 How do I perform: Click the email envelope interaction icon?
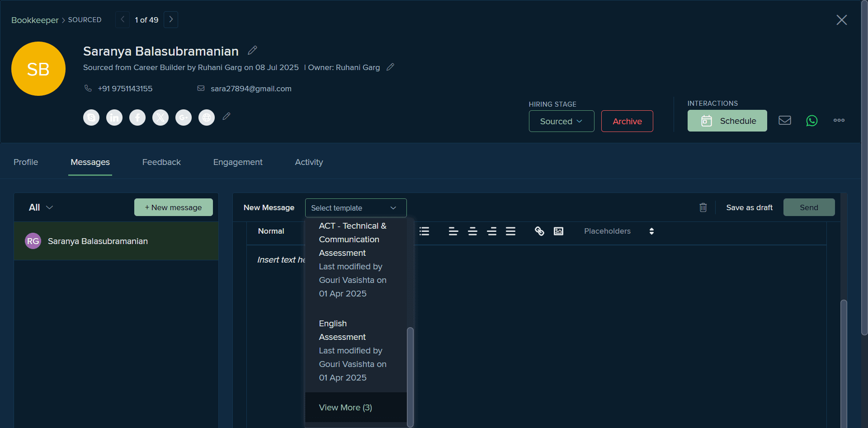tap(785, 120)
